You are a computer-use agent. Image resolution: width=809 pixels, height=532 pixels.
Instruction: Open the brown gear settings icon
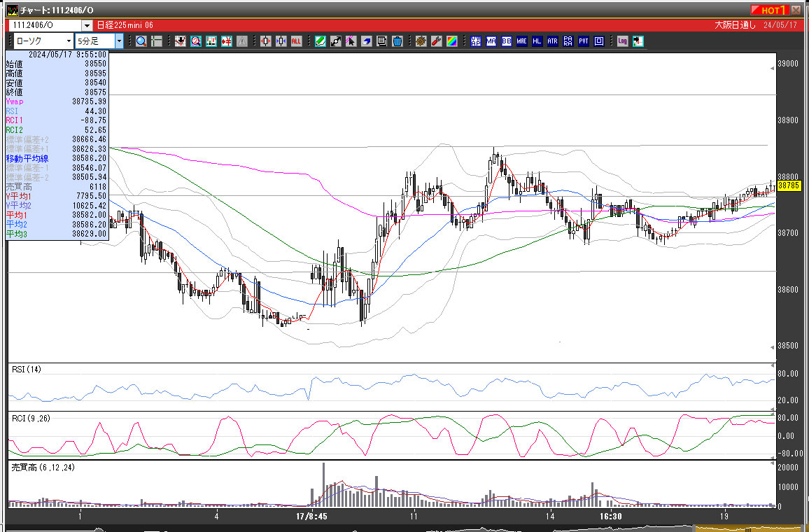click(421, 41)
